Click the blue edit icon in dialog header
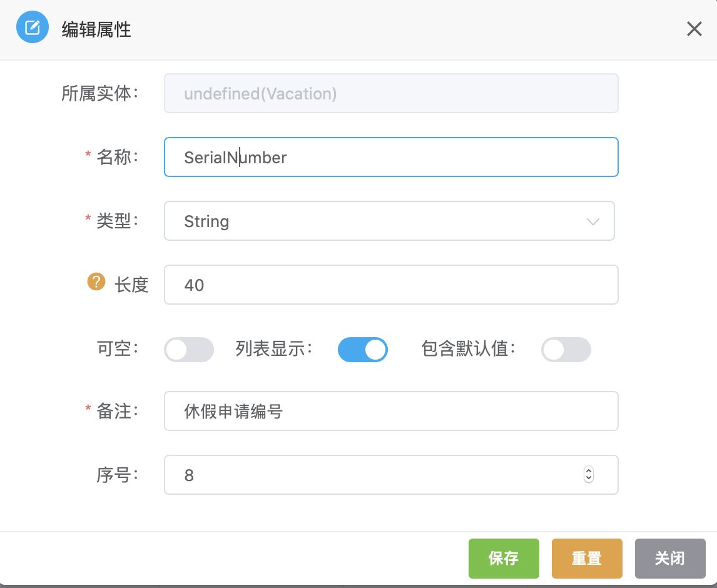The width and height of the screenshot is (717, 588). pos(32,28)
